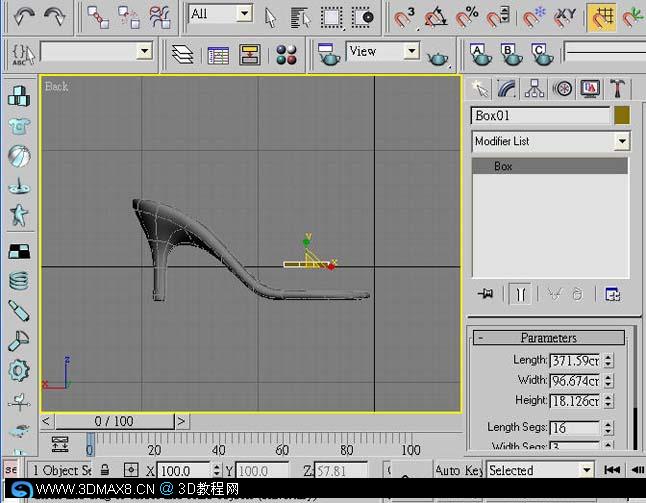Click the Width value field

tap(575, 381)
